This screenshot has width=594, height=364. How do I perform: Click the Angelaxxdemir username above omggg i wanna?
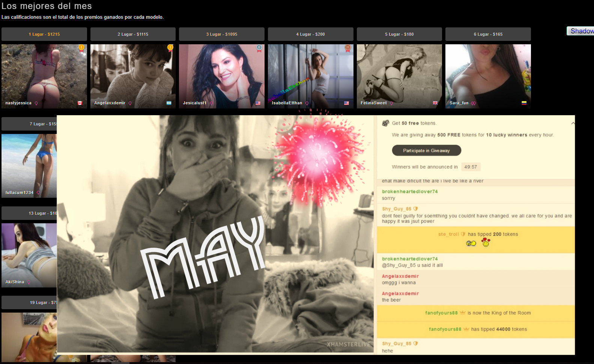pyautogui.click(x=400, y=276)
